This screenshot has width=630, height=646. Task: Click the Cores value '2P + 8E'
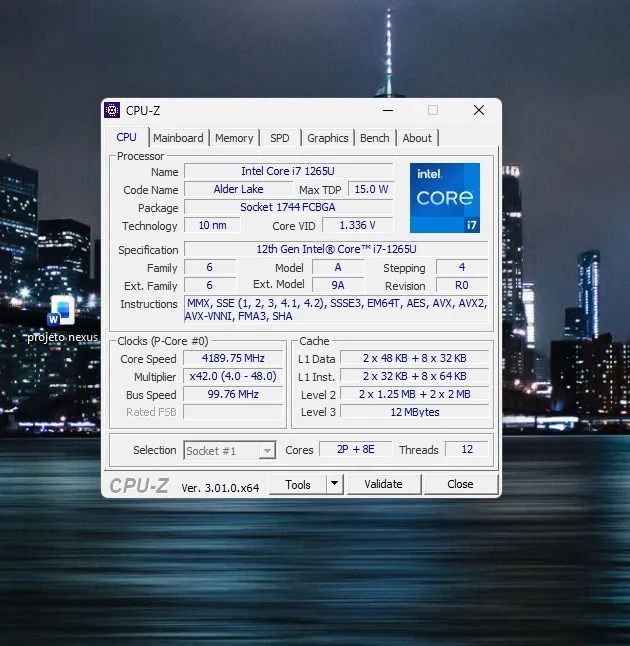[x=356, y=449]
